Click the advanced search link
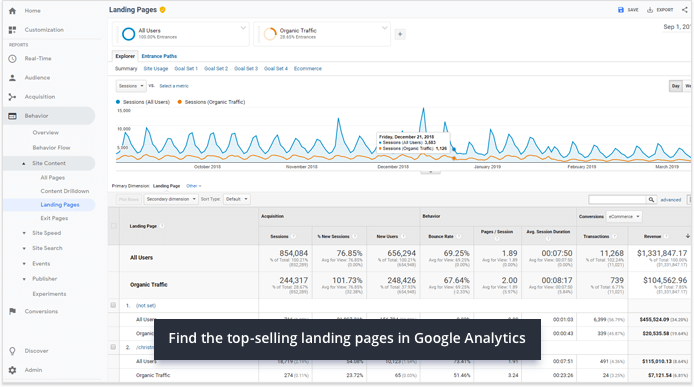This screenshot has width=694, height=387. [x=671, y=200]
